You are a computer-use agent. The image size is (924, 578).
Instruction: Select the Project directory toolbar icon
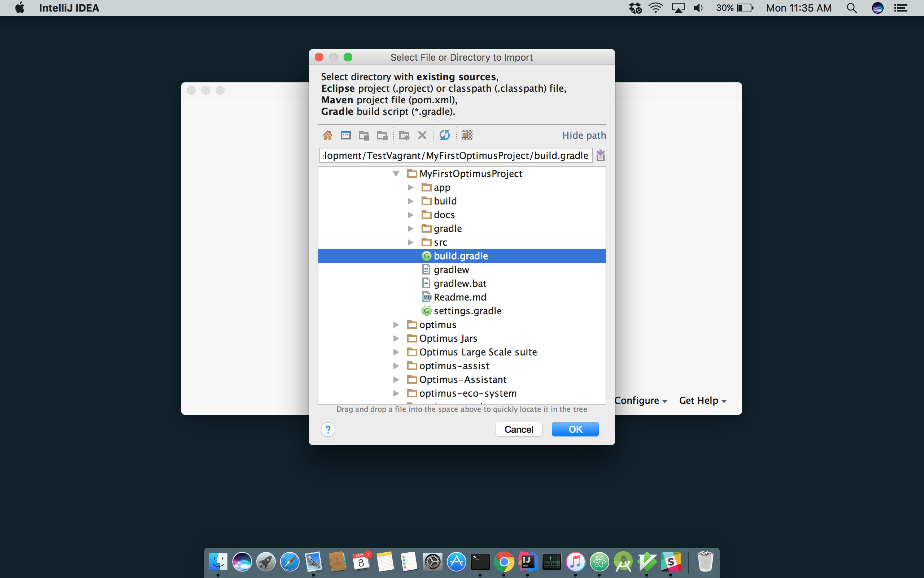[x=364, y=135]
